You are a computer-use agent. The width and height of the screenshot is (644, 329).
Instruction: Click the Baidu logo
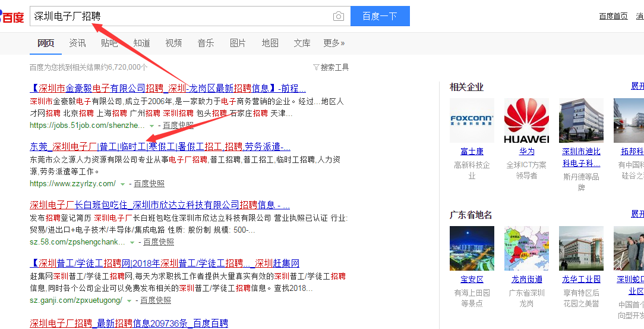tap(12, 17)
